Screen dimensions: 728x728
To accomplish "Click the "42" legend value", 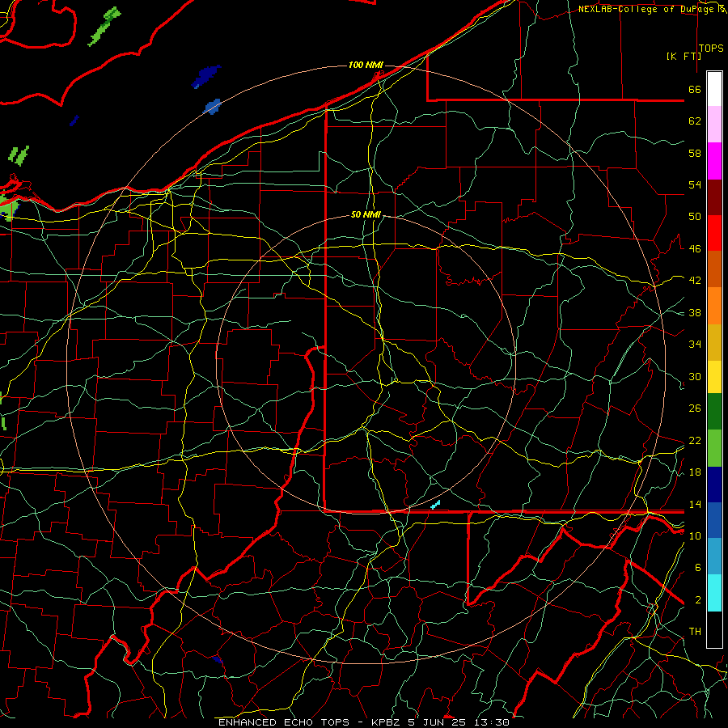I will coord(695,280).
